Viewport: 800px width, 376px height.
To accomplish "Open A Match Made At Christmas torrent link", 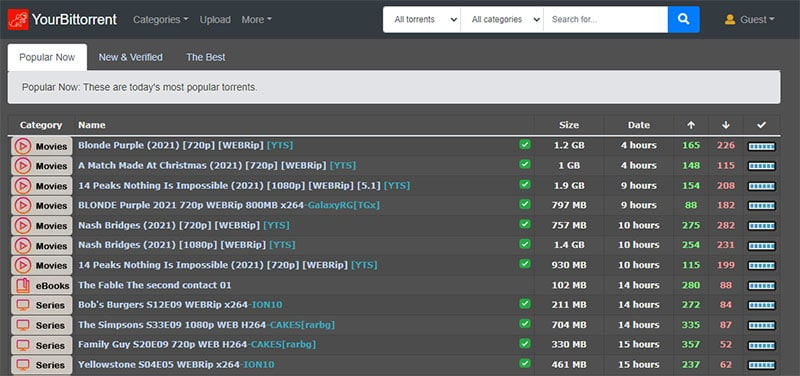I will coord(217,165).
